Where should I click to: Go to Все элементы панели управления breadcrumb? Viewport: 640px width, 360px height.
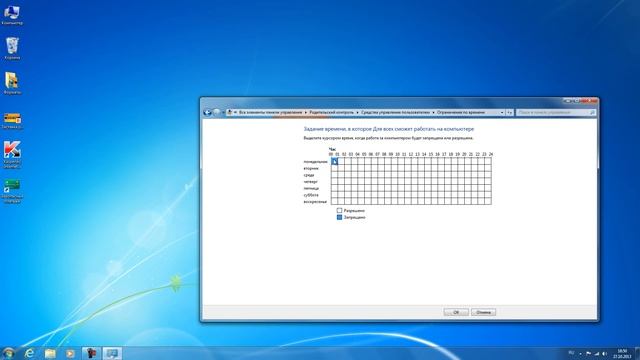pos(271,112)
